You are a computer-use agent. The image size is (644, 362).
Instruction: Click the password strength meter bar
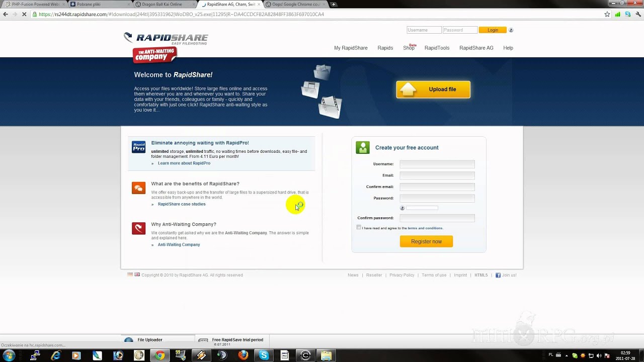point(422,208)
